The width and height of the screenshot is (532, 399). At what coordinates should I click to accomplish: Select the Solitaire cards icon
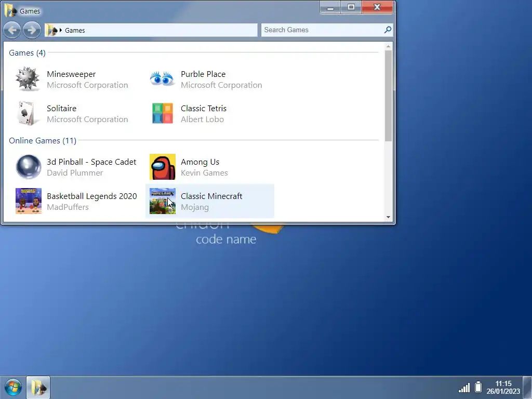(27, 113)
